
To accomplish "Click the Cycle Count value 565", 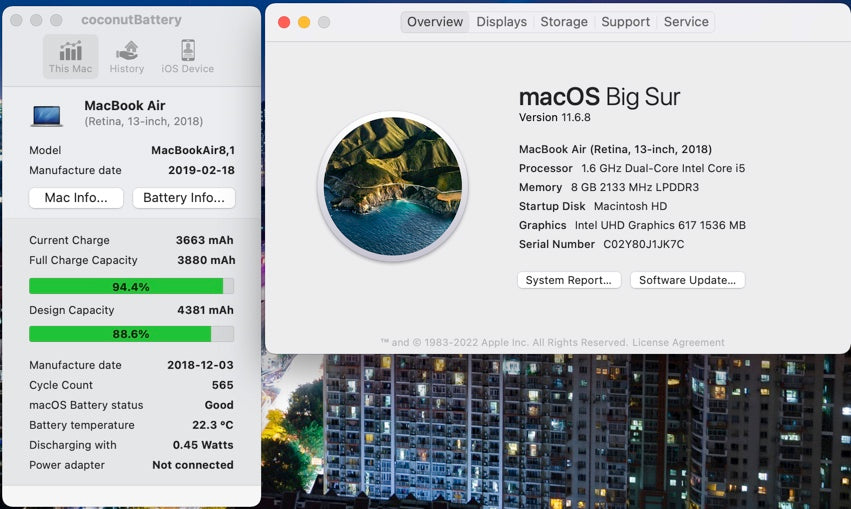I will (x=223, y=385).
